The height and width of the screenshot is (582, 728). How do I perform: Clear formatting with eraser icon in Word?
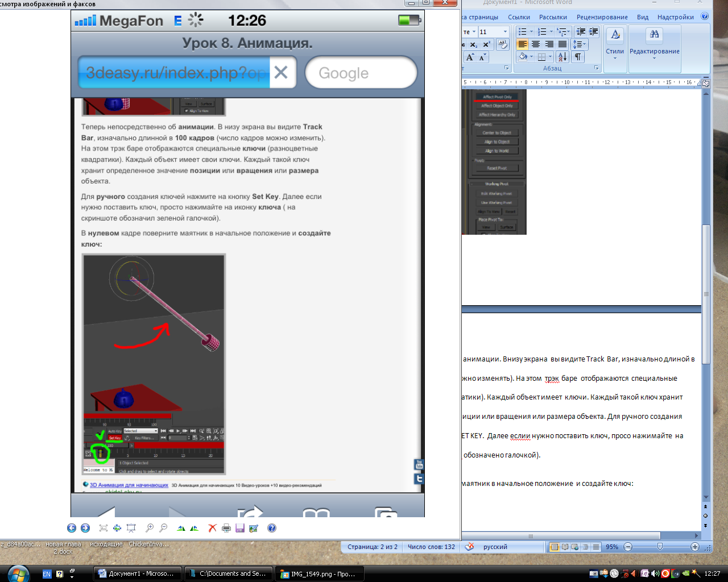click(x=503, y=44)
